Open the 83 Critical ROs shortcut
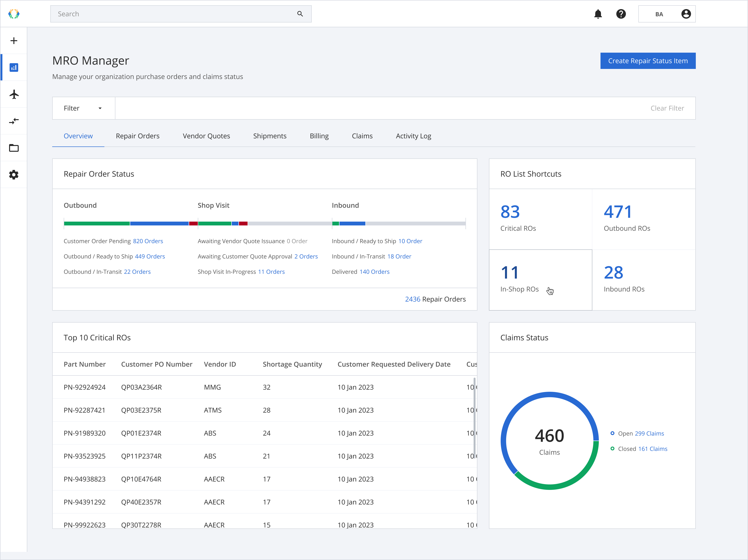The height and width of the screenshot is (560, 748). (x=540, y=219)
